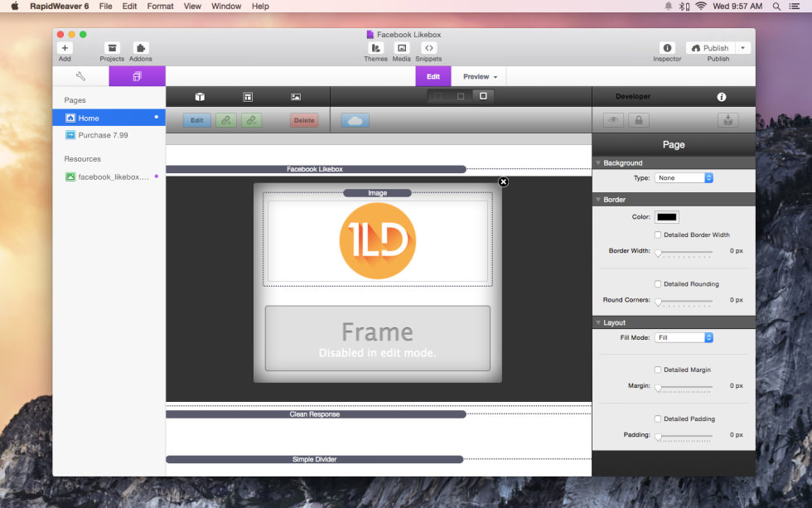812x508 pixels.
Task: Select the first view mode square icon
Action: (x=438, y=96)
